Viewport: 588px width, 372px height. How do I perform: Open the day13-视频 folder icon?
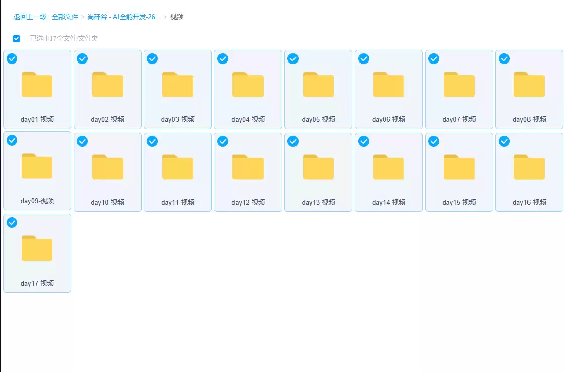tap(318, 167)
